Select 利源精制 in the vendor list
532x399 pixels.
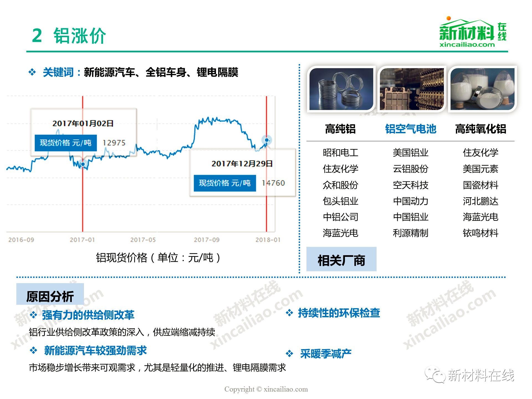click(411, 233)
